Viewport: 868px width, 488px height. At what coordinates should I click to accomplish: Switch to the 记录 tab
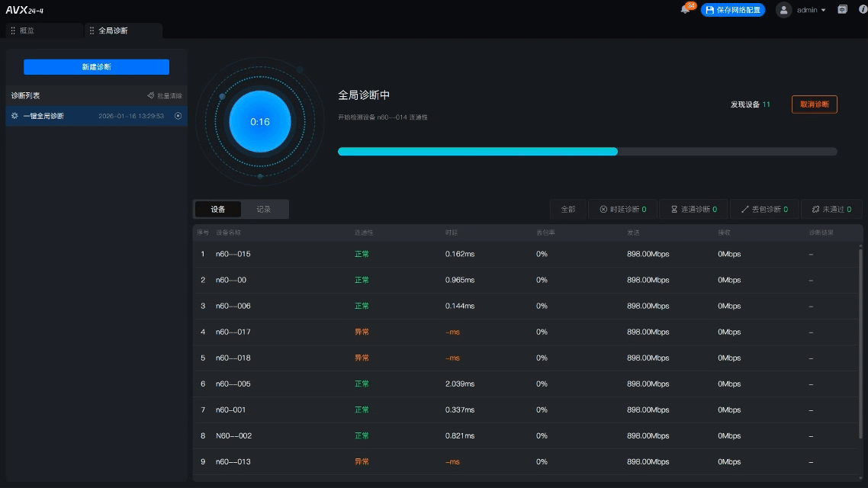264,209
